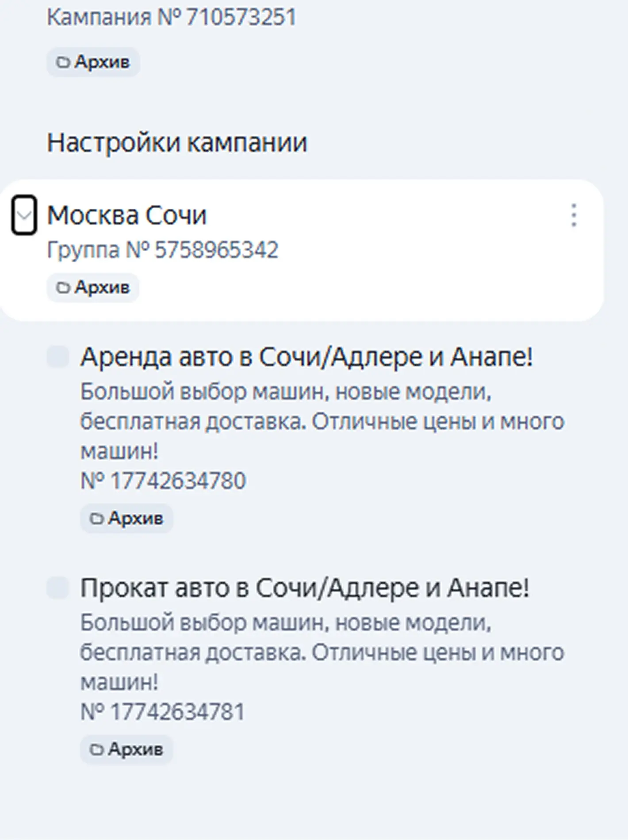Open ad Аренда авто в Сочи/Адлере и Анапе
The image size is (628, 840).
(x=306, y=357)
